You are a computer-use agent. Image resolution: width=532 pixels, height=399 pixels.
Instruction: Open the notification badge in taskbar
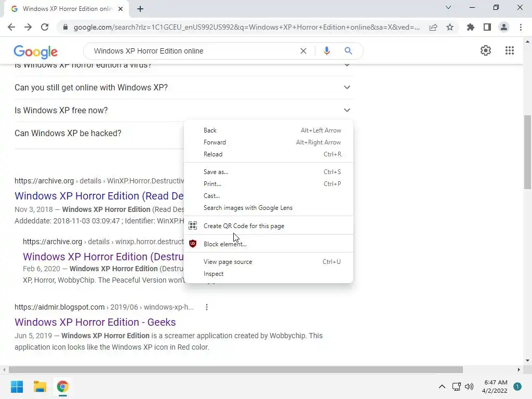click(517, 387)
